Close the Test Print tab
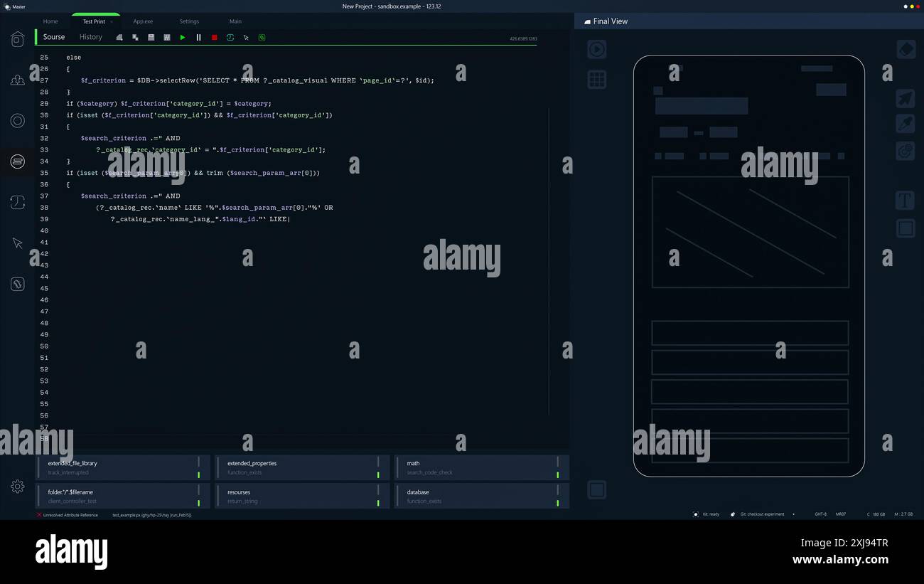Viewport: 924px width, 584px height. [x=112, y=22]
